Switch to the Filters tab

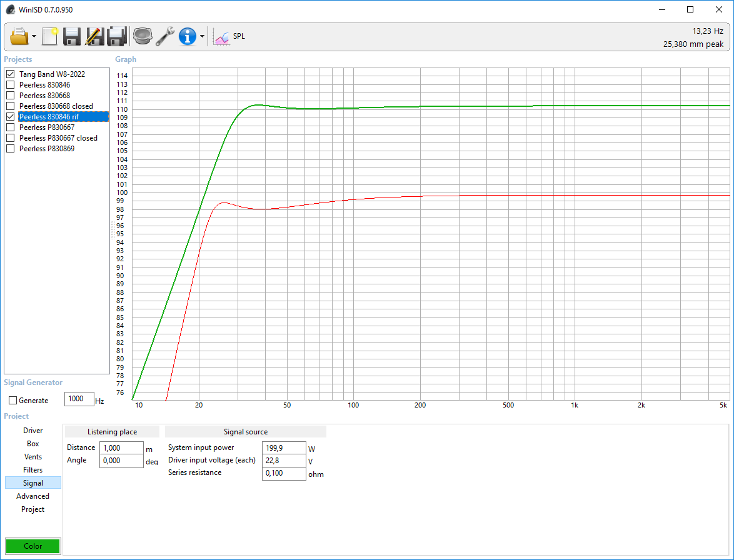pyautogui.click(x=33, y=470)
